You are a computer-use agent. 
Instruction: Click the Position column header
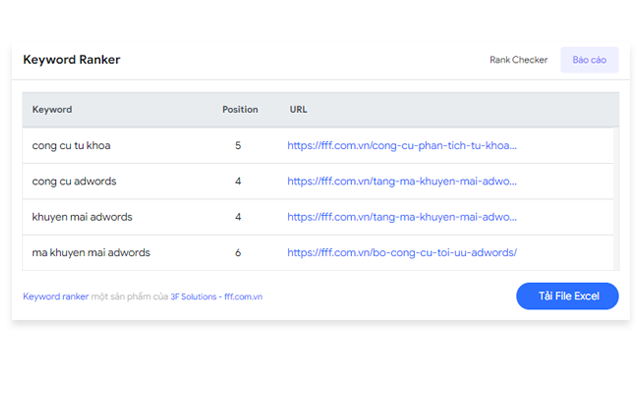pyautogui.click(x=239, y=110)
